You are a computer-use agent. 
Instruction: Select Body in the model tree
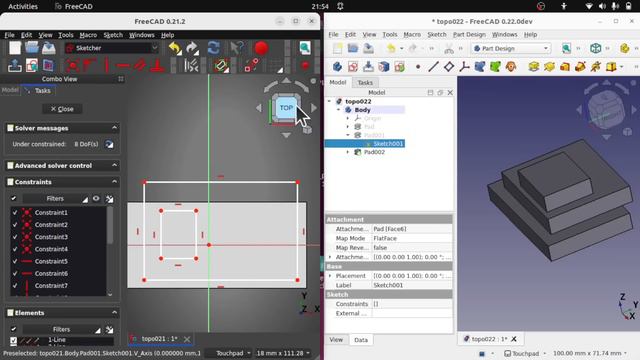click(362, 110)
